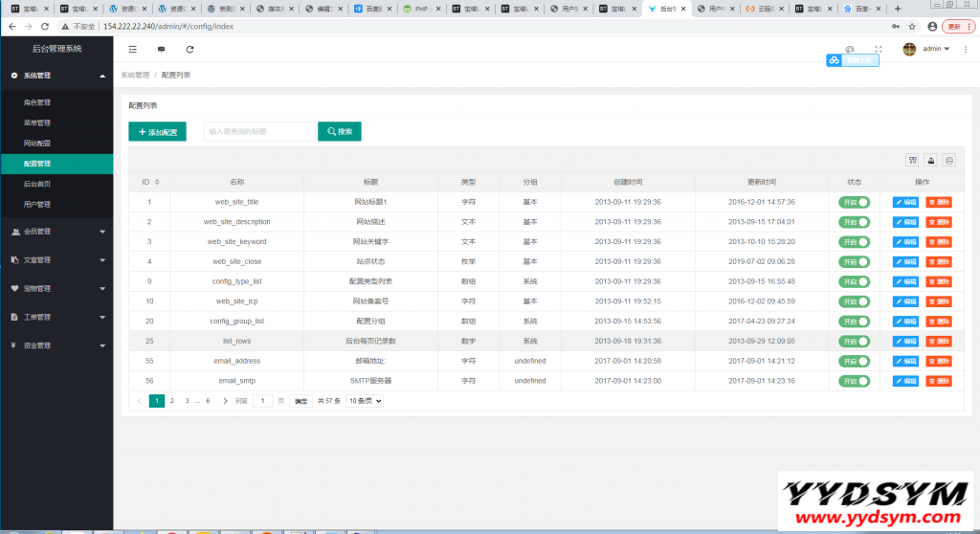Click the export icon above the table
The image size is (980, 534).
tap(930, 161)
